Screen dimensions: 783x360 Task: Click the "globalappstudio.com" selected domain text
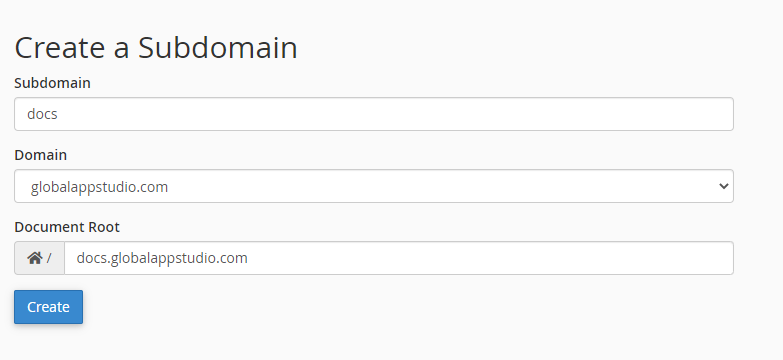click(99, 187)
